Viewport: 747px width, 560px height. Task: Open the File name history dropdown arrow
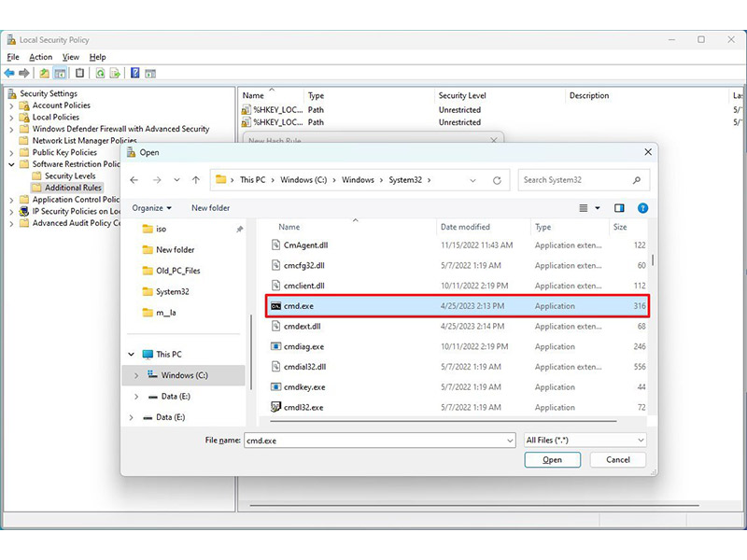510,441
